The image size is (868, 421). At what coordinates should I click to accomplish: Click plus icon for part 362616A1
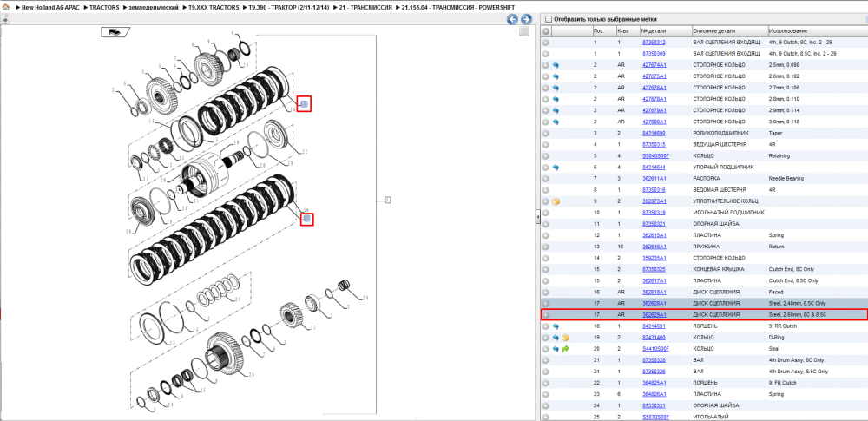tap(546, 247)
